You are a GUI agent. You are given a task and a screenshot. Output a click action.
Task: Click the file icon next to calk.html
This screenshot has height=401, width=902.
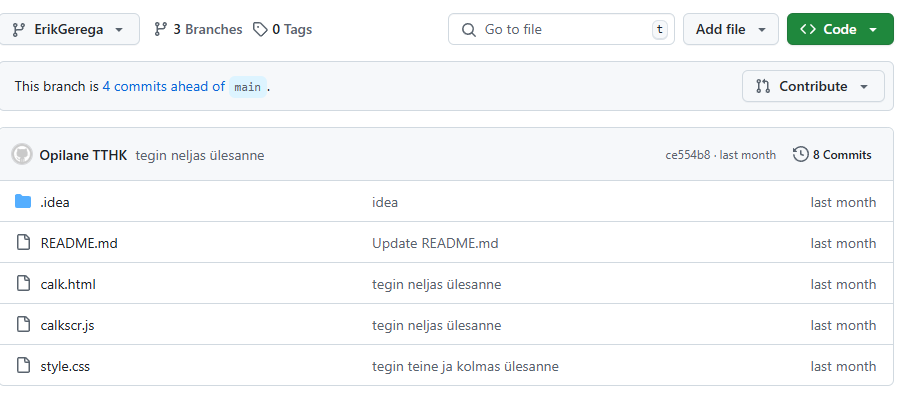(x=23, y=284)
